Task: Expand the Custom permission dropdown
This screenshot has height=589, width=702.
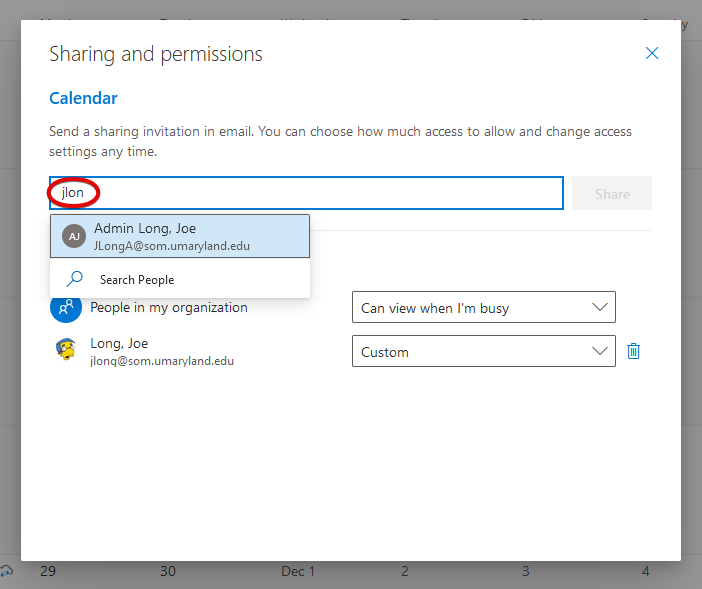Action: pos(483,351)
